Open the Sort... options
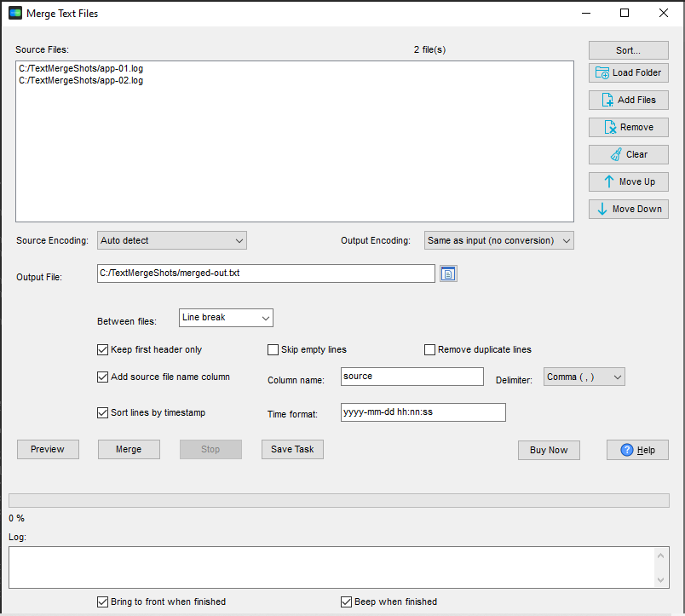 [628, 50]
